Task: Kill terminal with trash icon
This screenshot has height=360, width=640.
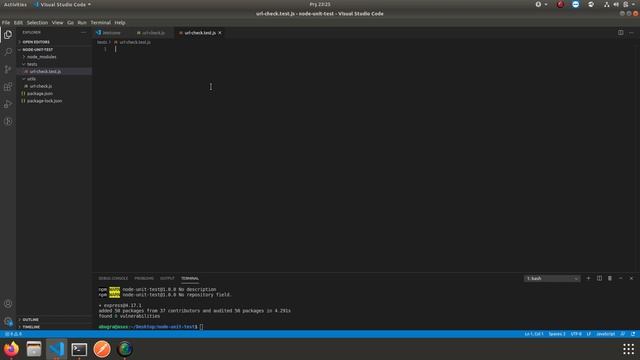Action: pos(610,278)
